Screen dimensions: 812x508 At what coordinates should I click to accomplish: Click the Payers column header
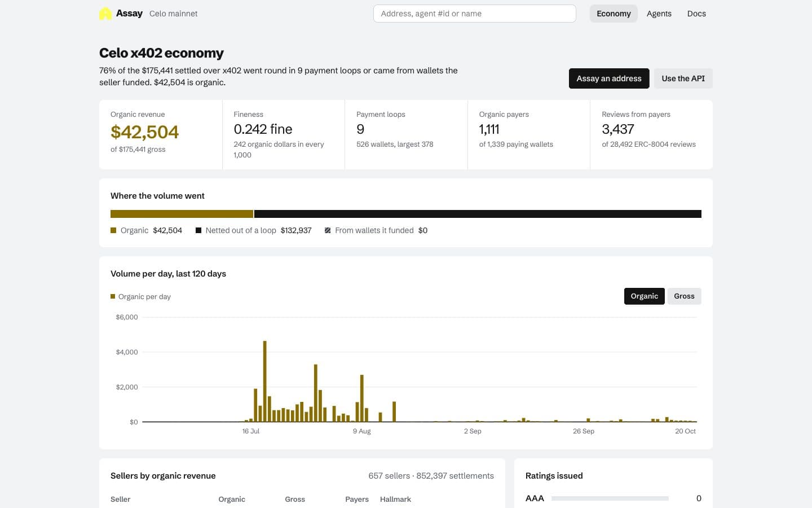tap(357, 500)
